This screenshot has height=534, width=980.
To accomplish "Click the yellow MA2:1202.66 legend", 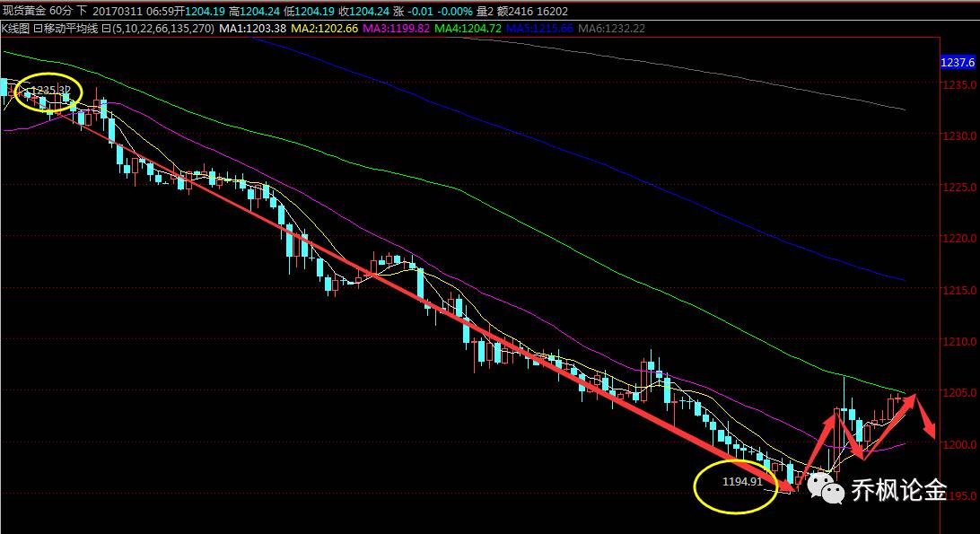I will 325,28.
